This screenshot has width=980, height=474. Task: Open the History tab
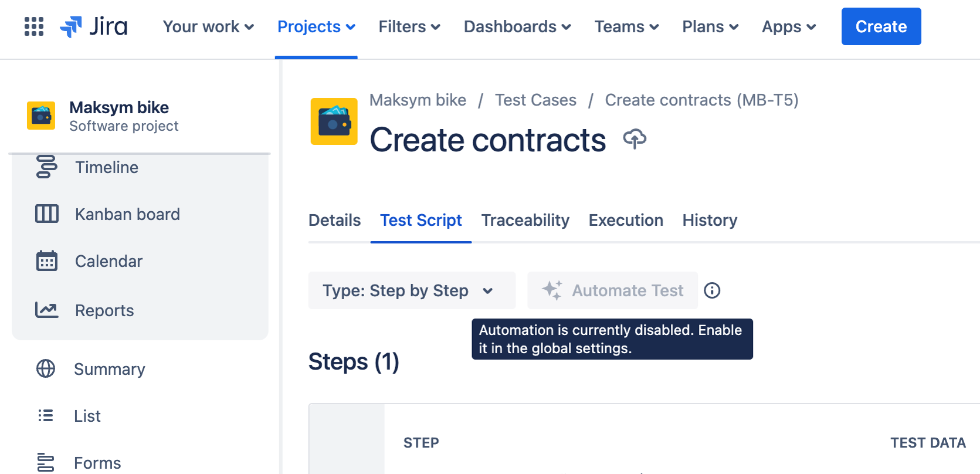pyautogui.click(x=709, y=221)
